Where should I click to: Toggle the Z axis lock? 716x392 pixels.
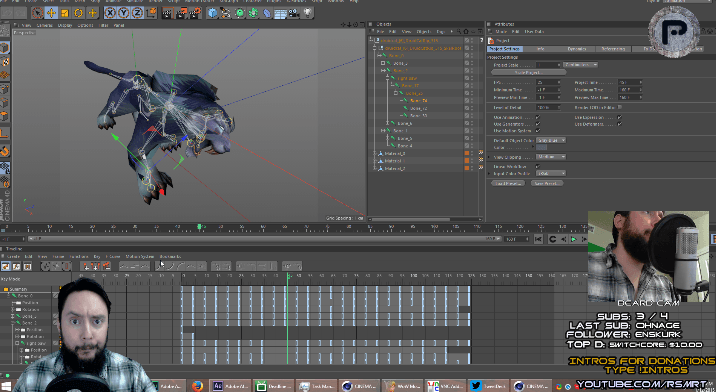(x=137, y=13)
